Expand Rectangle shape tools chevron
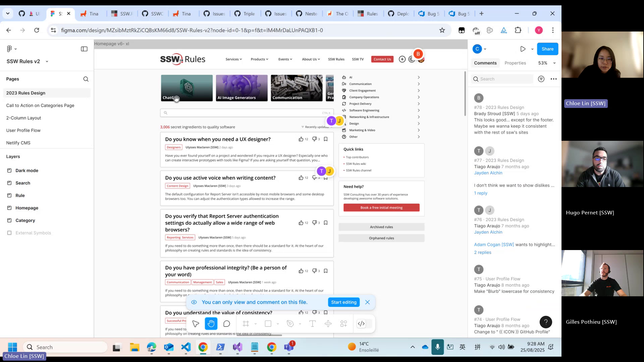Screen dimensions: 644x362 point(278,324)
